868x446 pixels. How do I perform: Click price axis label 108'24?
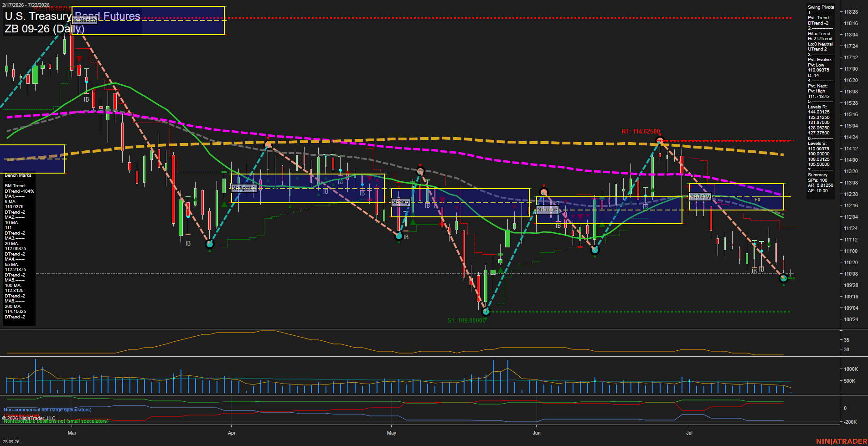tap(851, 319)
